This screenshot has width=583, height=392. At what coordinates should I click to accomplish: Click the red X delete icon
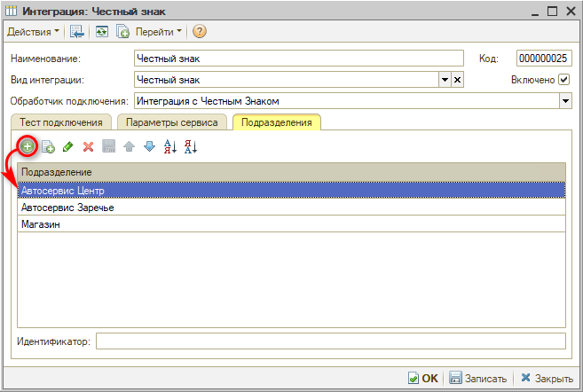88,147
